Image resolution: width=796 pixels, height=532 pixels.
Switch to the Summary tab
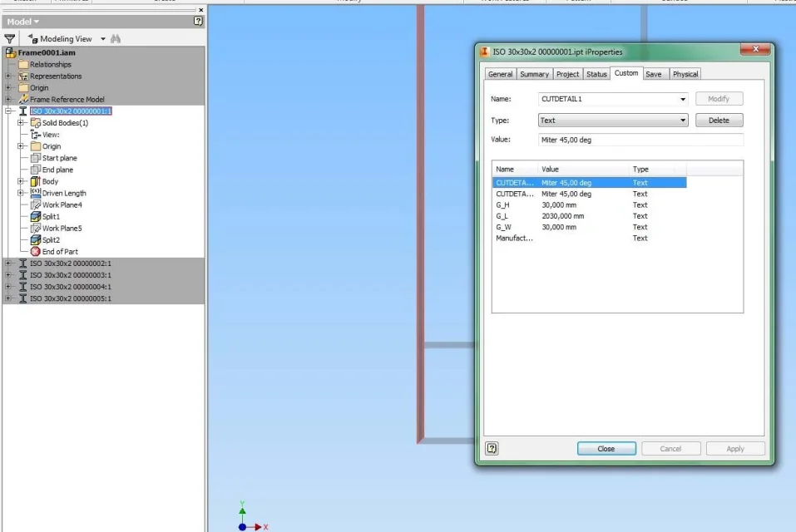(534, 74)
